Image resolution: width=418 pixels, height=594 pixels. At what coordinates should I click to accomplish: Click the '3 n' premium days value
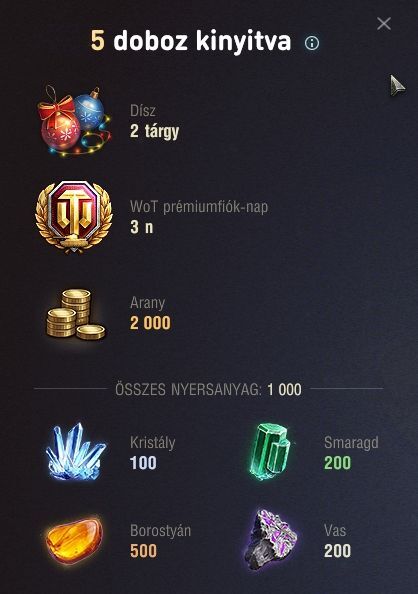pyautogui.click(x=142, y=227)
